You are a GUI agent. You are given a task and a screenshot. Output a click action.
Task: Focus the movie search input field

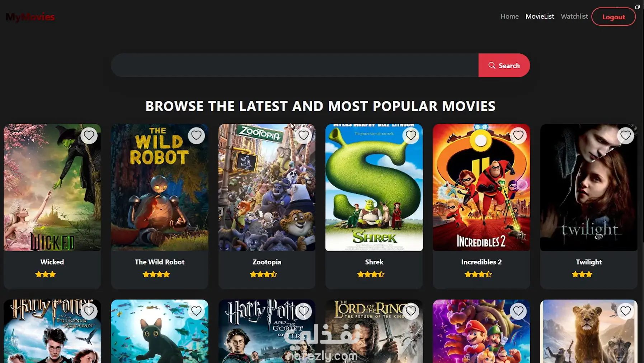295,65
